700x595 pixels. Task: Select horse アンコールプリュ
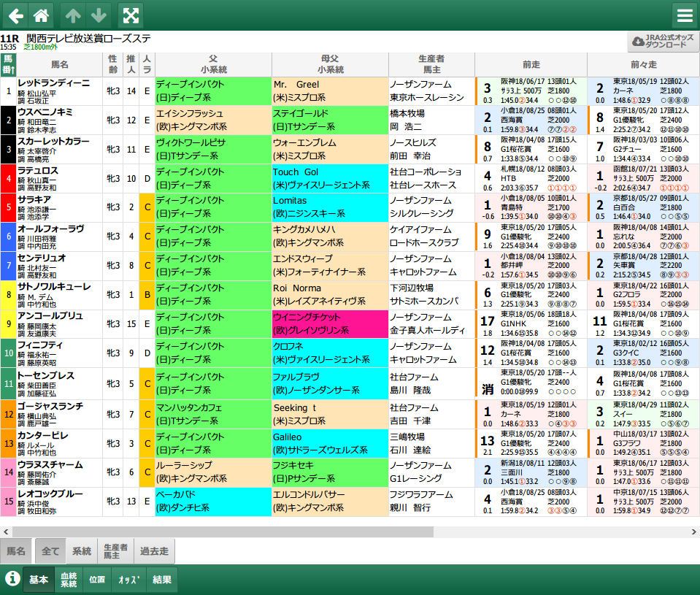pyautogui.click(x=50, y=315)
